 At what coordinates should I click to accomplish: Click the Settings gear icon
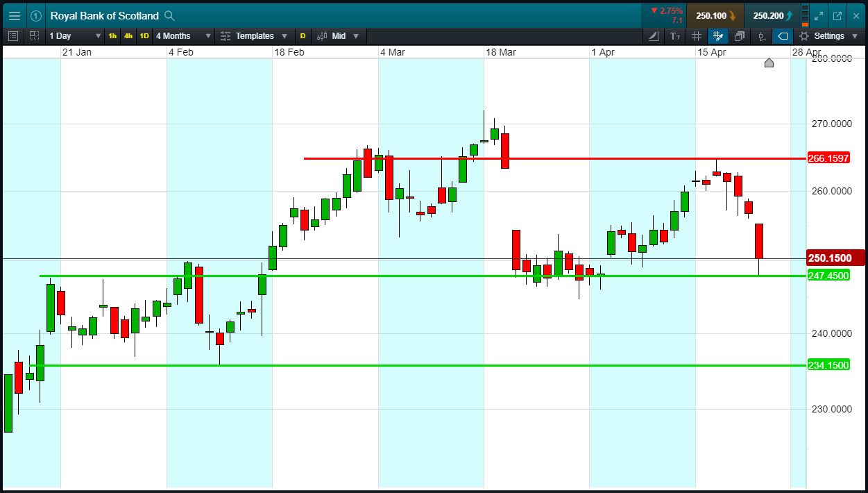[804, 36]
